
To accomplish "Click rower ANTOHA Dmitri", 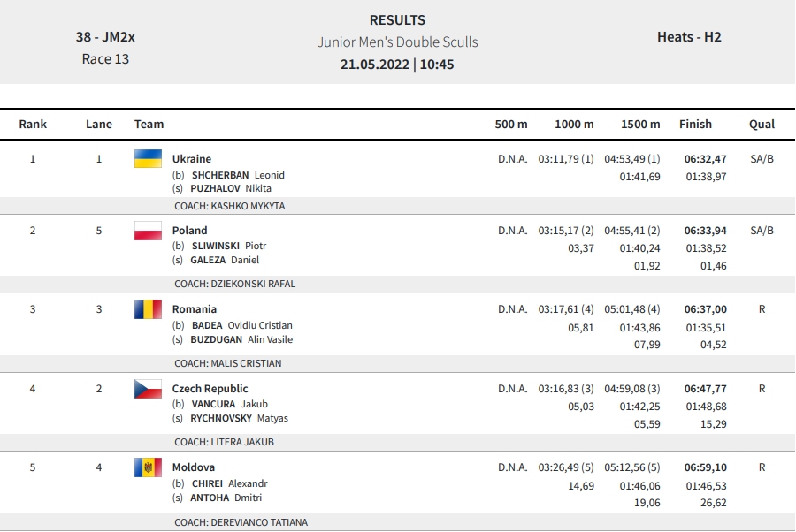I will click(226, 498).
